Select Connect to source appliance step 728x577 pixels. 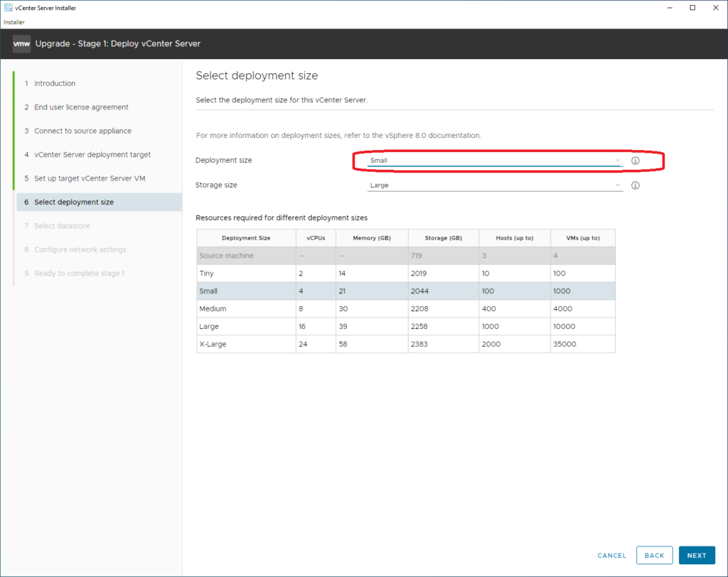[82, 131]
